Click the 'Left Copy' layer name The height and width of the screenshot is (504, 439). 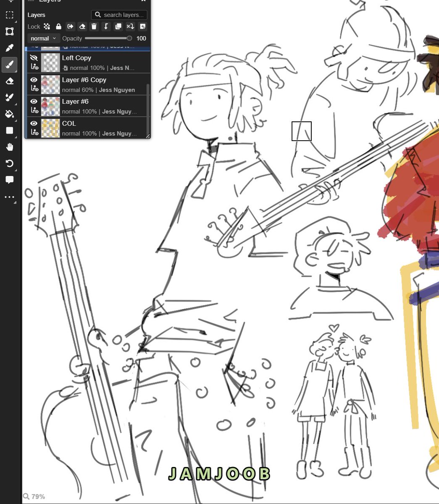point(76,58)
